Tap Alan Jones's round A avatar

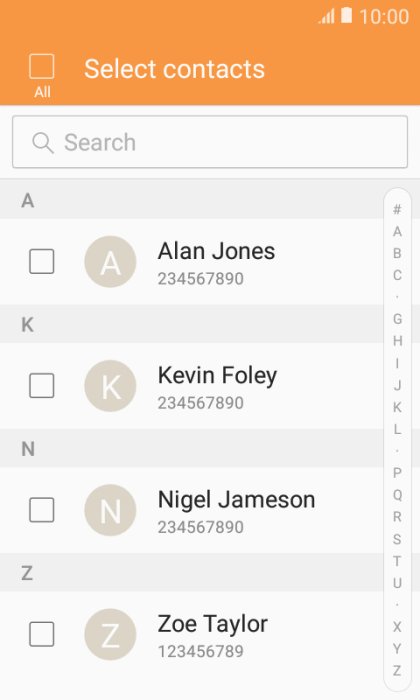pos(110,262)
